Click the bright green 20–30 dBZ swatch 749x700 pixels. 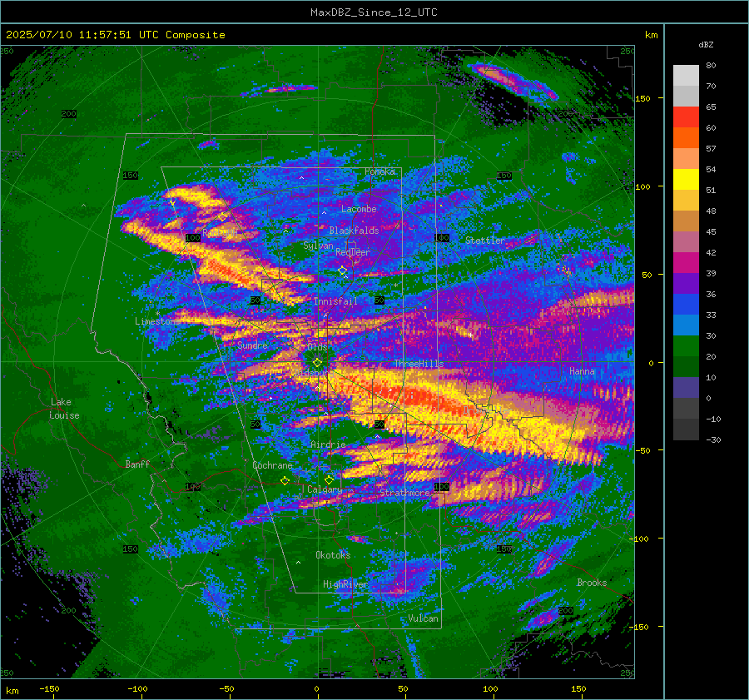(x=686, y=346)
